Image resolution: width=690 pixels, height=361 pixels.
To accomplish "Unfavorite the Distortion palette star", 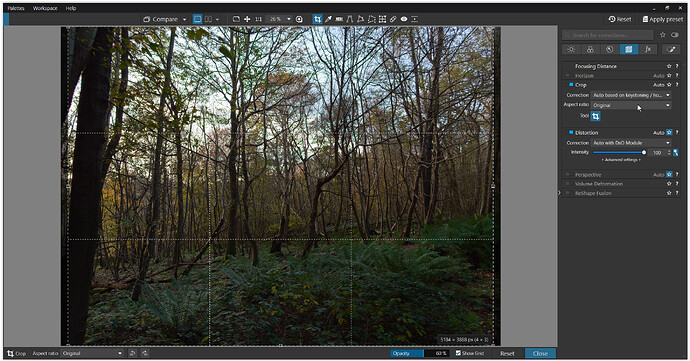I will (669, 132).
